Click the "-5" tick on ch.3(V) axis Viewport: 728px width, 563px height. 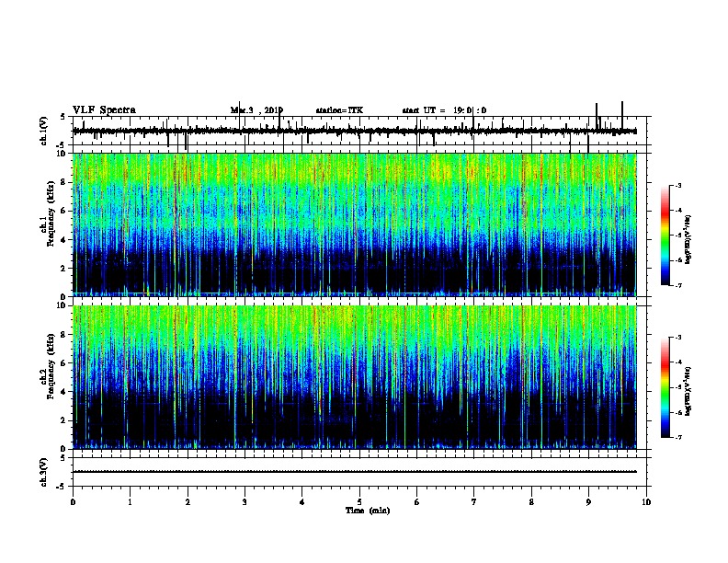[x=61, y=487]
